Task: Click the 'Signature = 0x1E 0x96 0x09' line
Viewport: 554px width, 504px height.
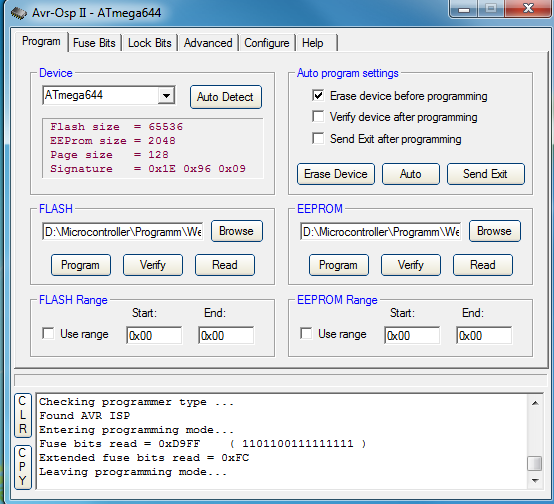Action: click(148, 169)
